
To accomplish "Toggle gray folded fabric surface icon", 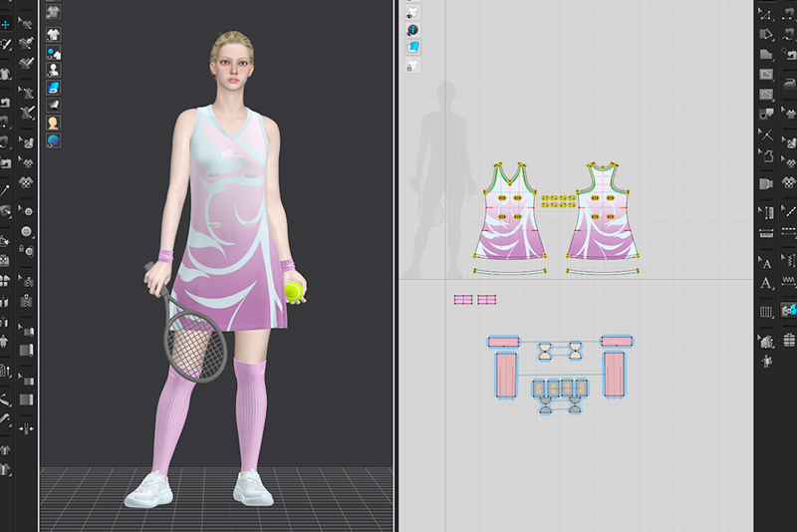I will point(54,105).
